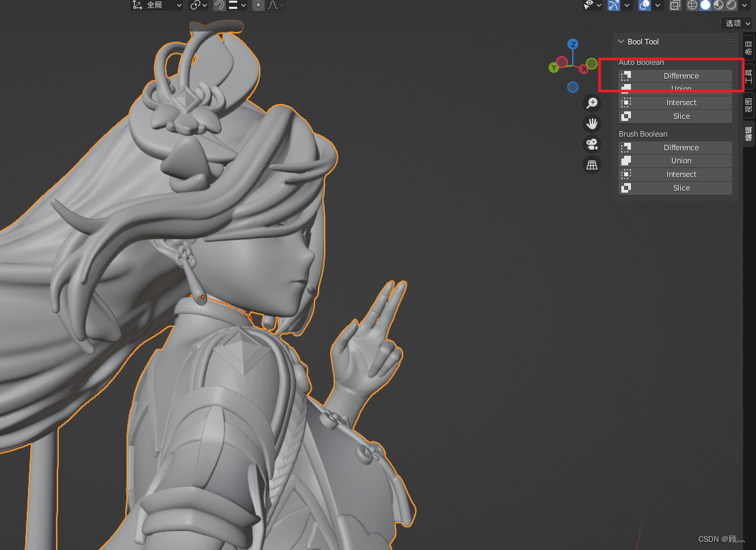Screen dimensions: 756x550
Task: Click Brush Boolean Slice button
Action: (675, 188)
